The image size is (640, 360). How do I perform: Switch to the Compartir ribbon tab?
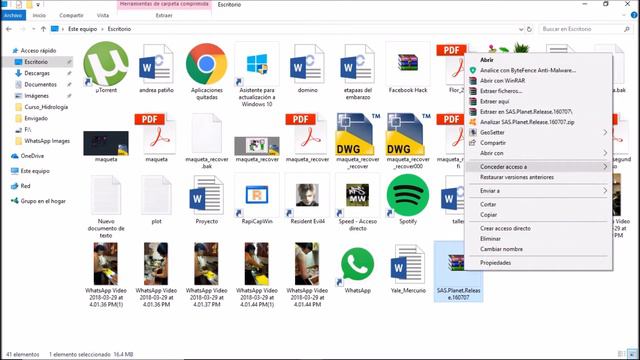[71, 15]
